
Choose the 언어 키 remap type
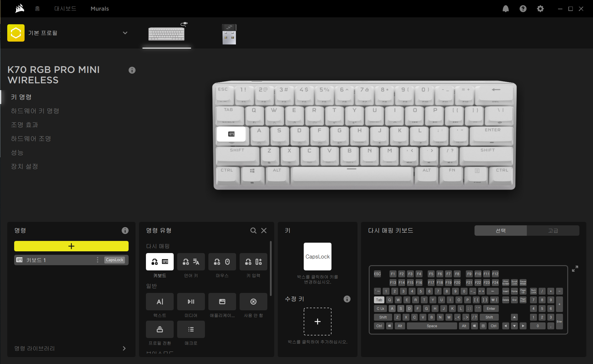pyautogui.click(x=191, y=262)
